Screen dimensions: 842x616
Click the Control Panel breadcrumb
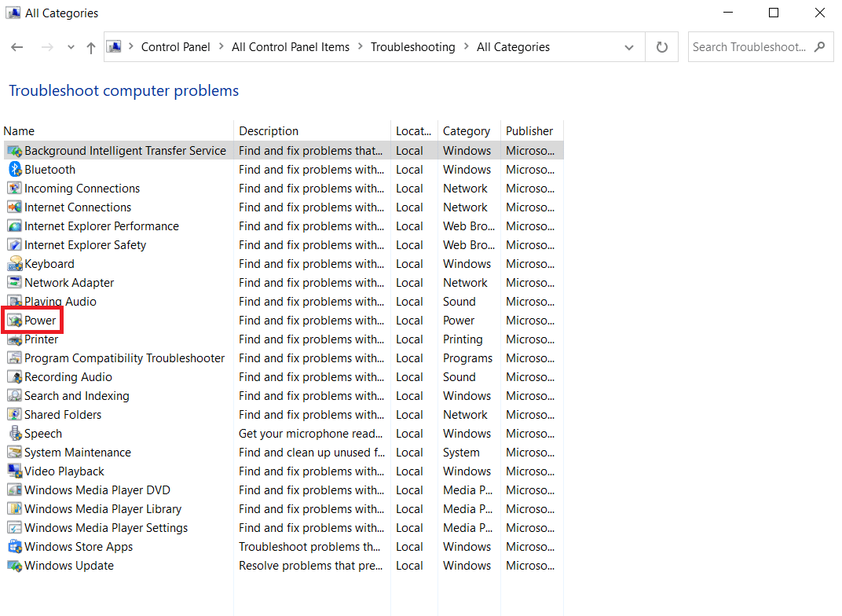tap(176, 47)
